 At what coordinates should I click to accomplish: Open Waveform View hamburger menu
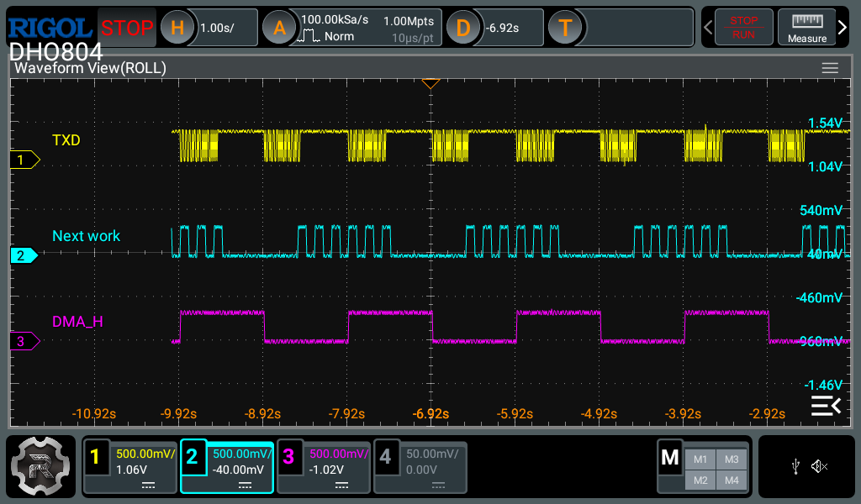(830, 68)
